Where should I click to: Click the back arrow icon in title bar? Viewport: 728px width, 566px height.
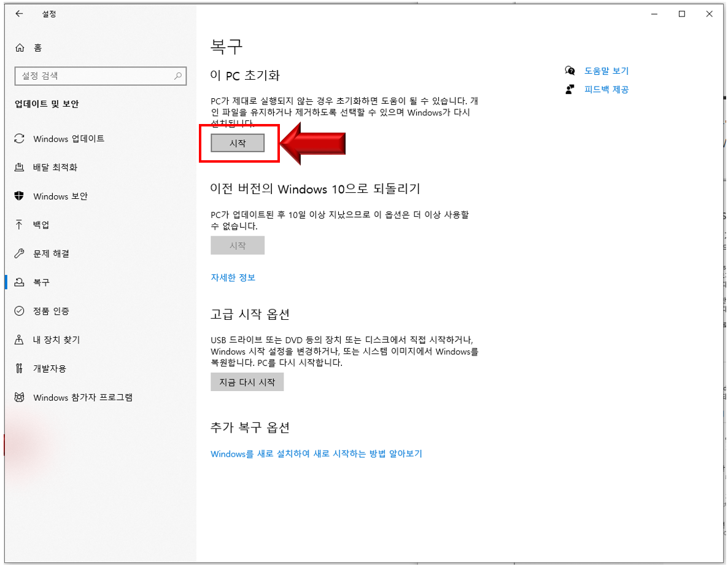coord(19,14)
